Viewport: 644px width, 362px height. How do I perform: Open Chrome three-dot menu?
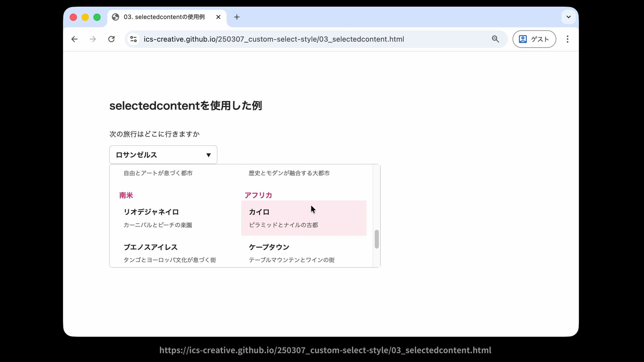568,39
